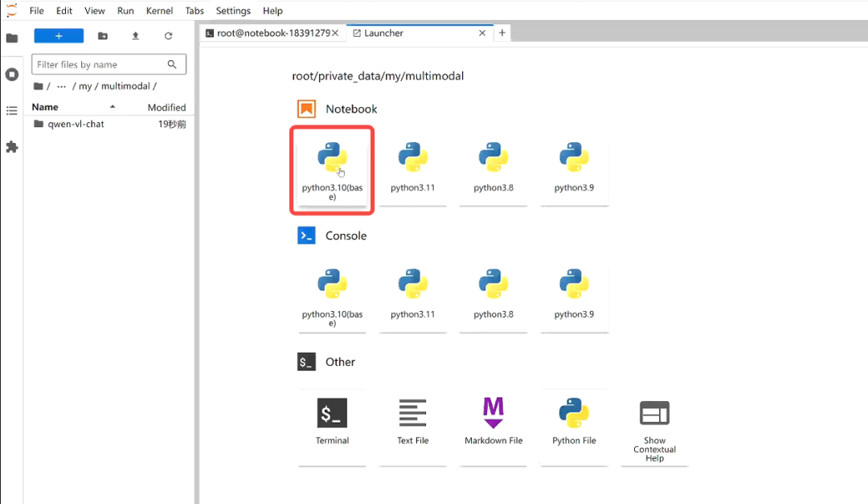Open the Extension Manager puzzle icon
This screenshot has width=868, height=504.
(x=11, y=147)
